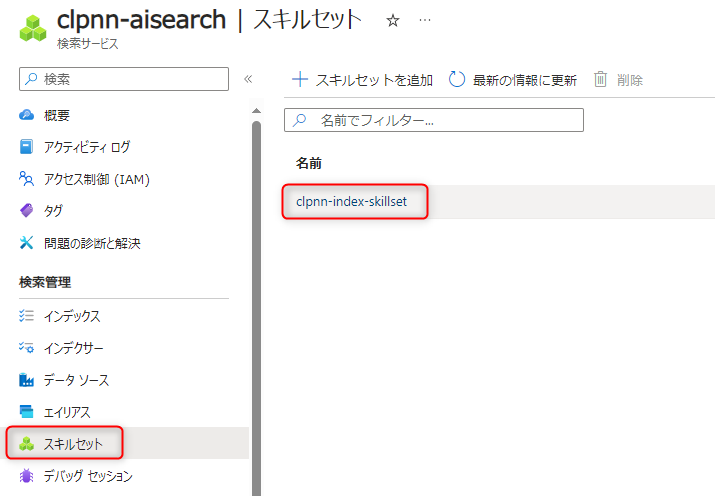
Task: Click 最新の情報に更新 refresh button
Action: coord(512,80)
